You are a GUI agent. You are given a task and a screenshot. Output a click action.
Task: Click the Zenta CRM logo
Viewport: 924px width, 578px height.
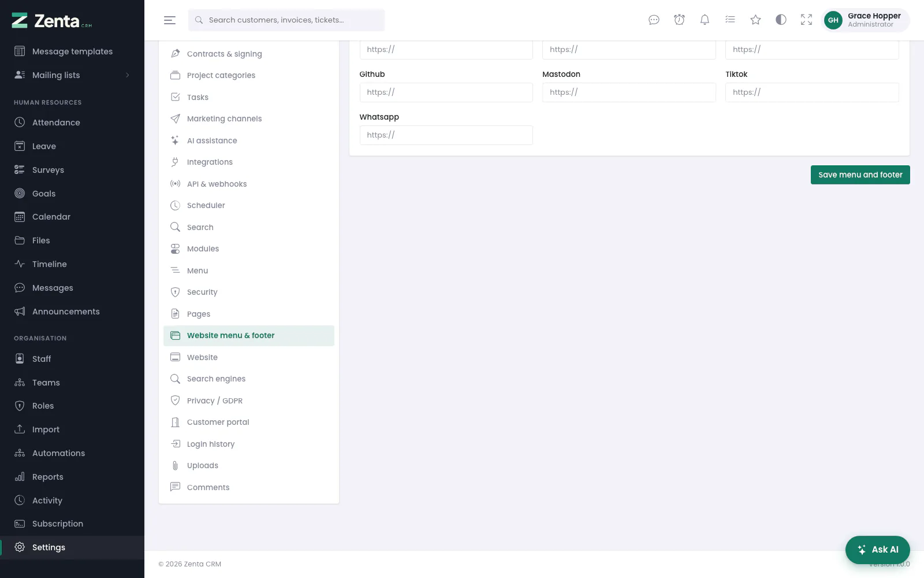pos(52,21)
